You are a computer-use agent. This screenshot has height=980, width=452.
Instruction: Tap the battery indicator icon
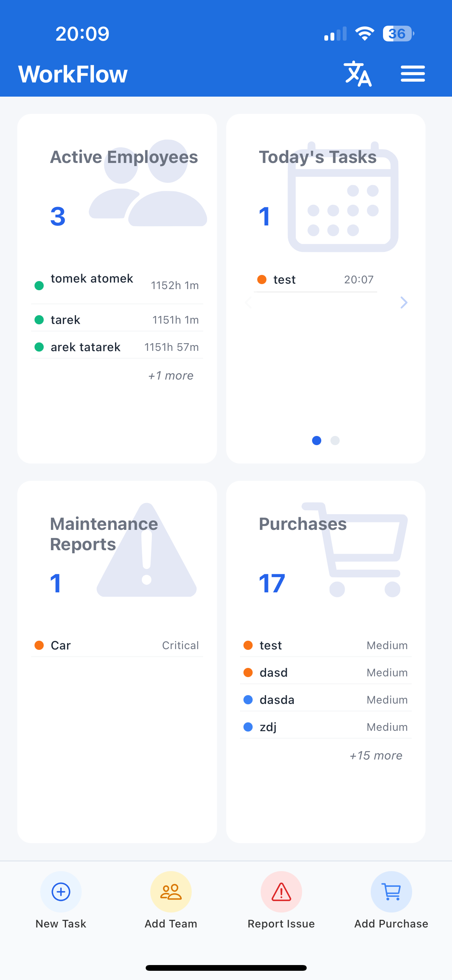[x=398, y=34]
